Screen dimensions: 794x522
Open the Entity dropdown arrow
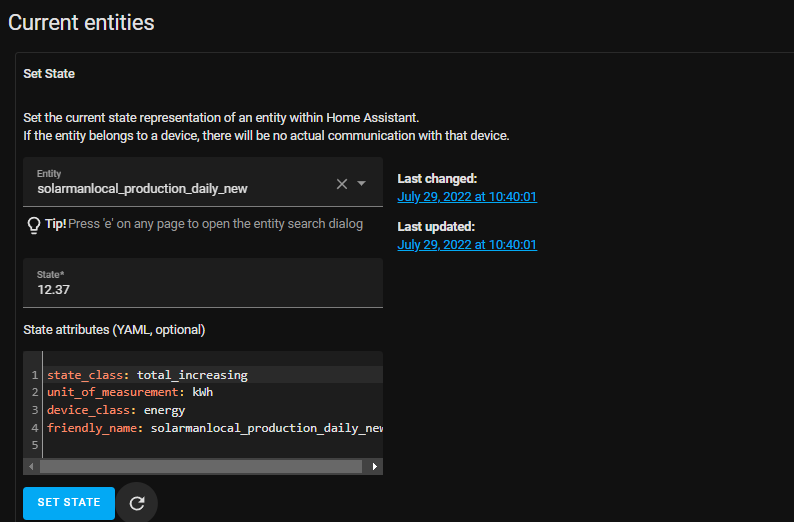click(x=362, y=184)
